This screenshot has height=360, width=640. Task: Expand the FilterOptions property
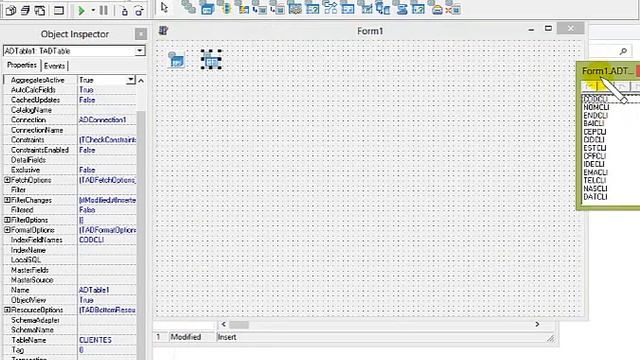click(x=7, y=220)
